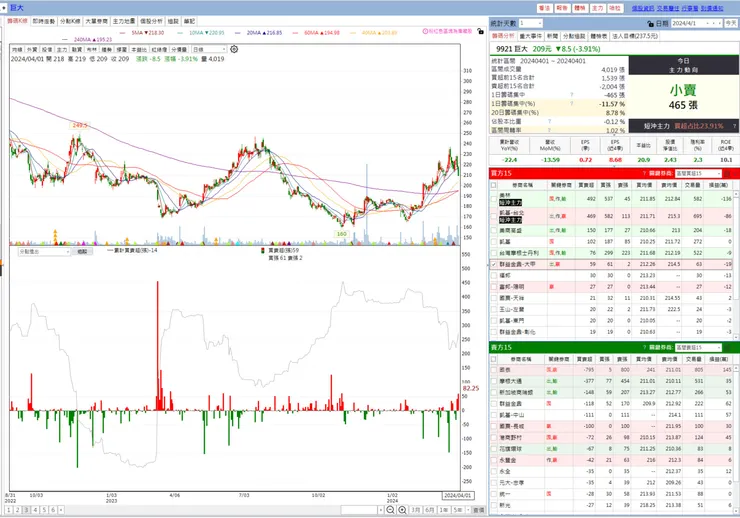The height and width of the screenshot is (518, 740).
Task: Switch to the 個股分析 tab
Action: tap(151, 21)
